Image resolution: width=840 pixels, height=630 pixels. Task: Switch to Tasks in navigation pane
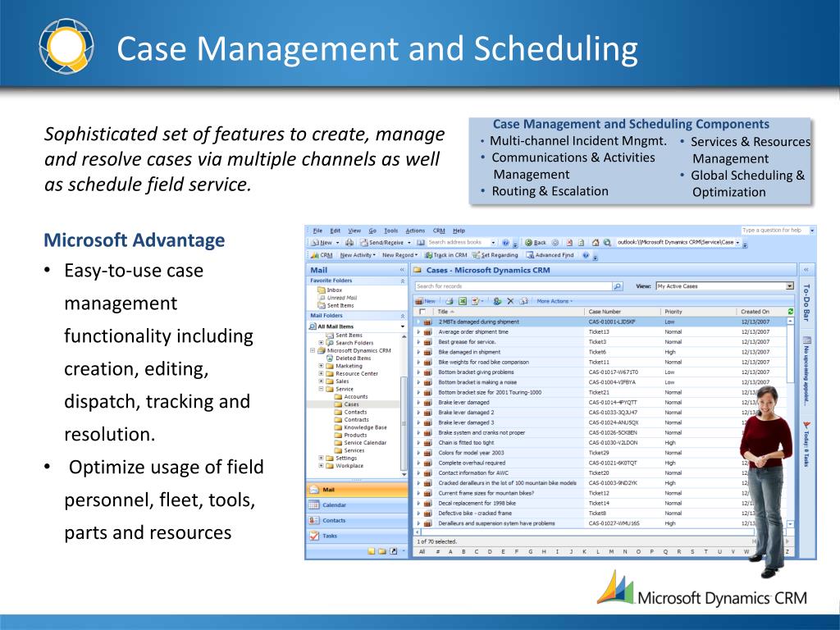point(357,536)
